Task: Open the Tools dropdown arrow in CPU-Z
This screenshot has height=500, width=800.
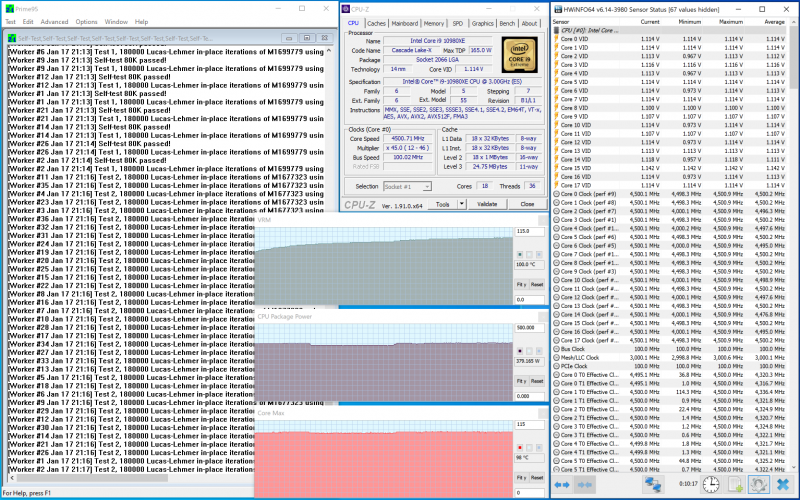Action: [462, 204]
